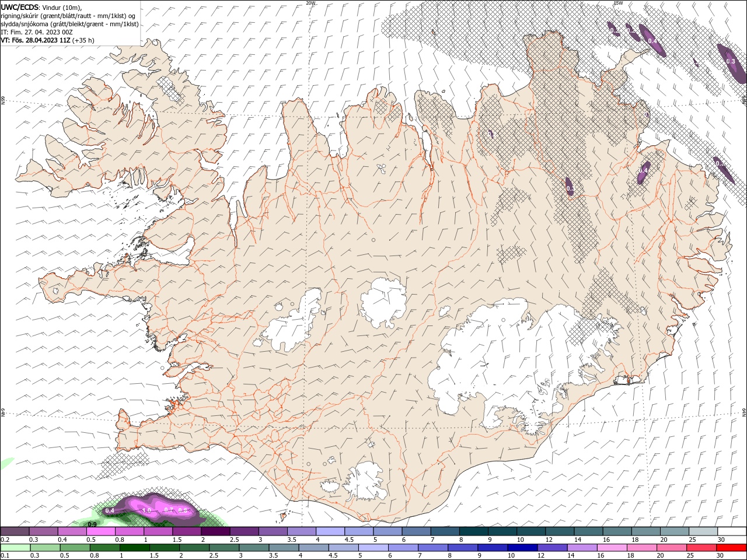Pick the bottom-row pale green swatch labeled 0.1
The width and height of the screenshot is (747, 560).
[x=15, y=548]
